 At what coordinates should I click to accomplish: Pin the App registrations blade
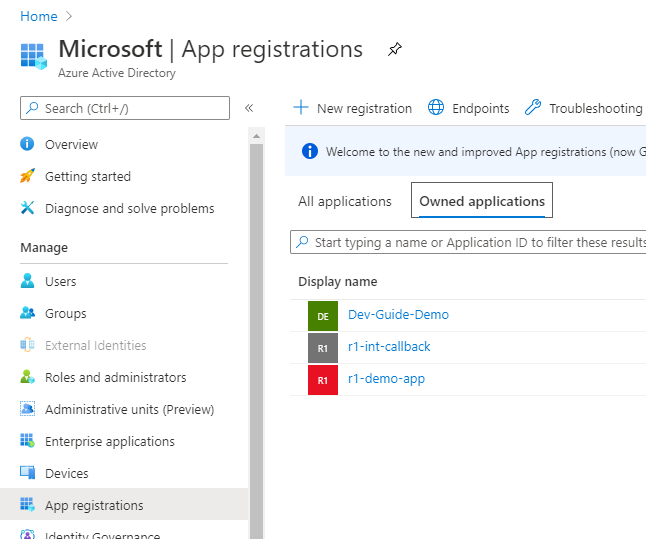(395, 49)
